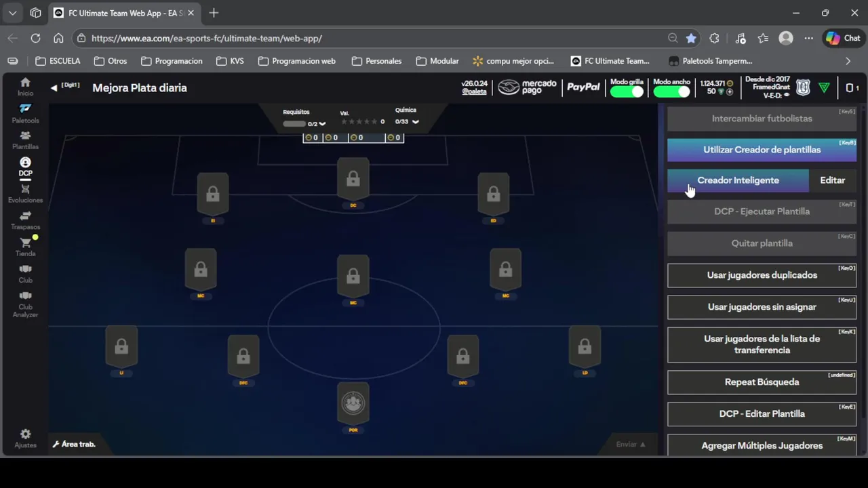The image size is (868, 488).
Task: Open the browser tab list chevron
Action: [13, 13]
